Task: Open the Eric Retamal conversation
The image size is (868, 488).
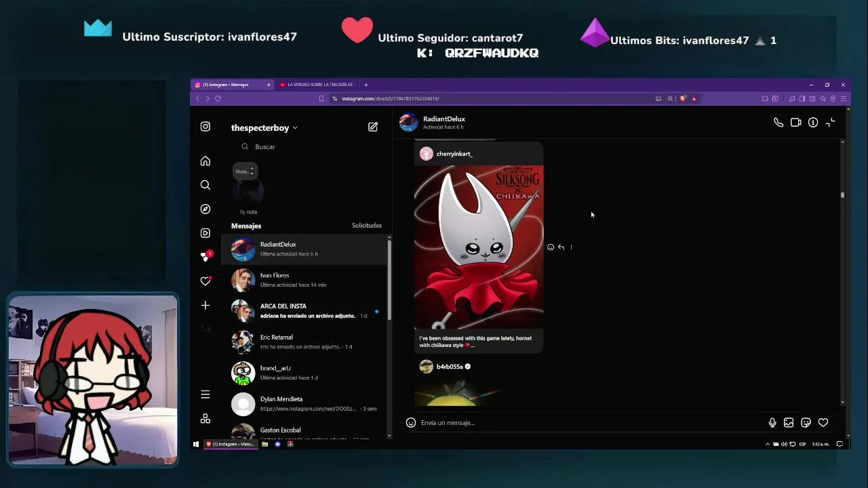Action: click(x=304, y=342)
